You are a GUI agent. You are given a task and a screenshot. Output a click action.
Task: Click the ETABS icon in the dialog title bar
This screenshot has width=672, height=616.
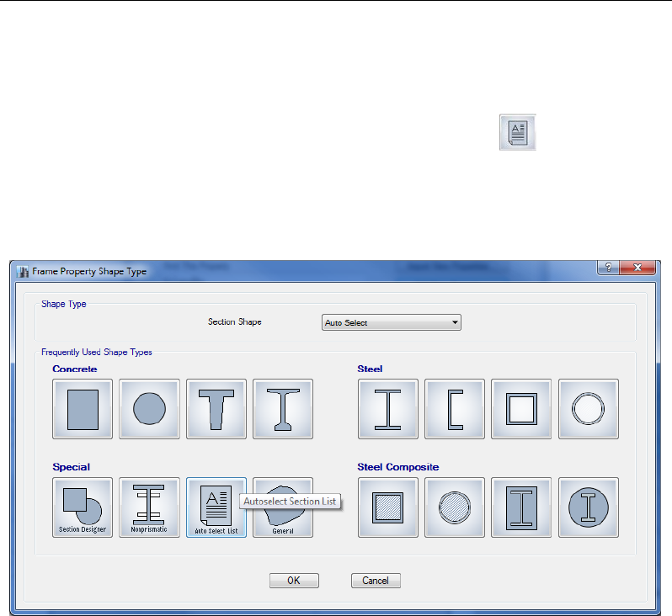(x=22, y=272)
